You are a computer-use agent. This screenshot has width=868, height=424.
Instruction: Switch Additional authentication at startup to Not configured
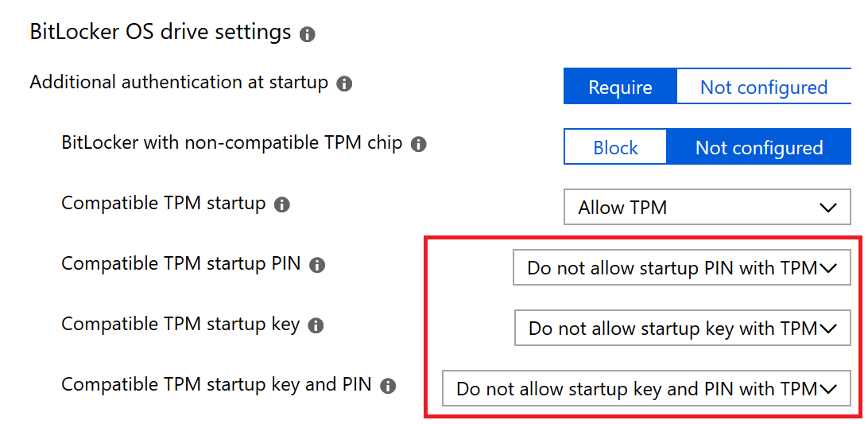click(x=763, y=87)
